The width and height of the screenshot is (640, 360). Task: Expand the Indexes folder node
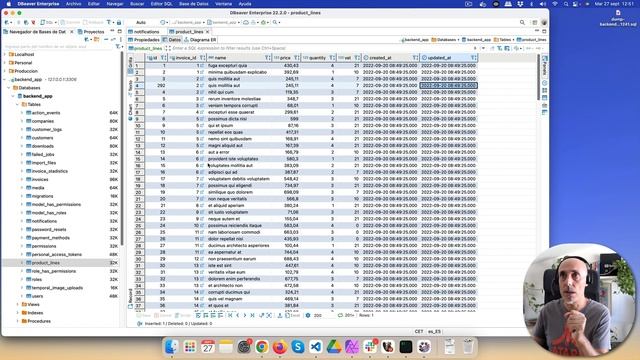coord(18,313)
